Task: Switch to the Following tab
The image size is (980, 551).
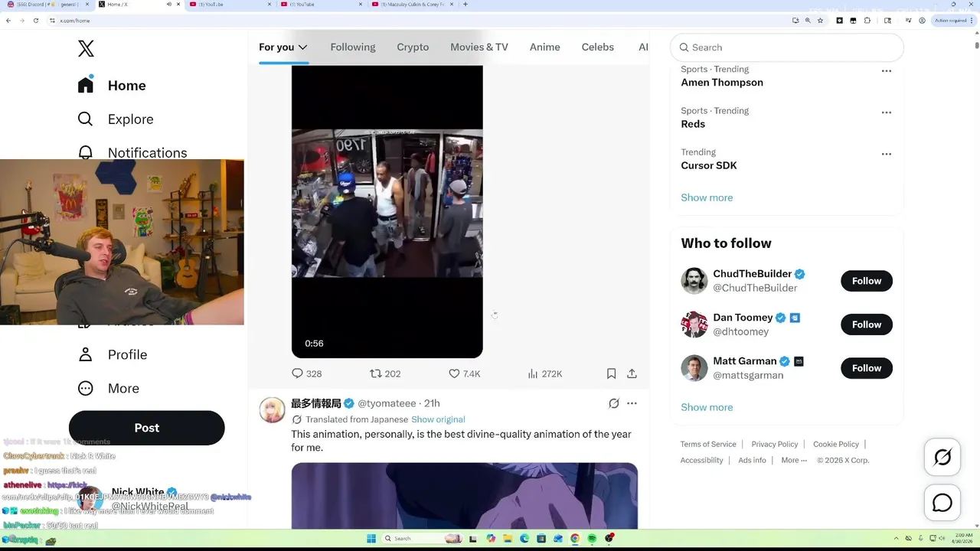Action: point(353,47)
